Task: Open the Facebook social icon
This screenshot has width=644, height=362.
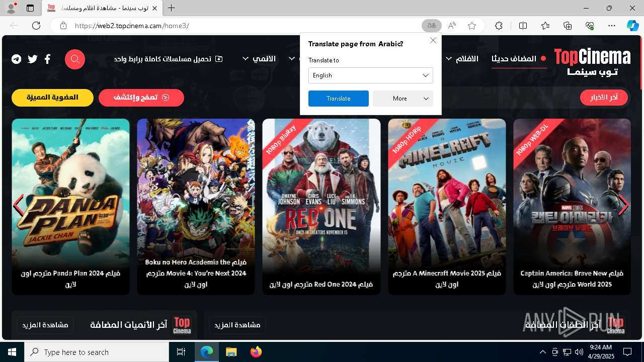Action: click(47, 59)
